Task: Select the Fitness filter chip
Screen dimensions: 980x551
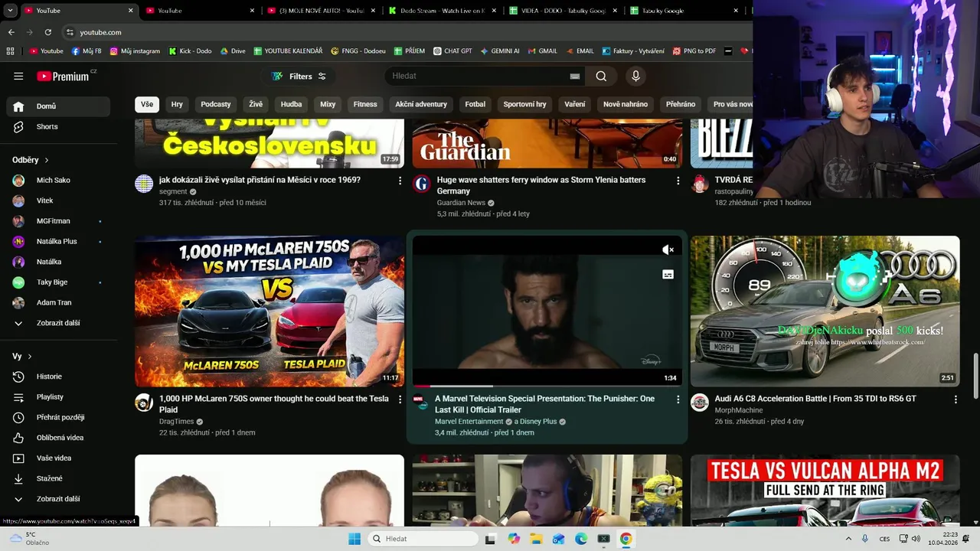Action: click(365, 104)
